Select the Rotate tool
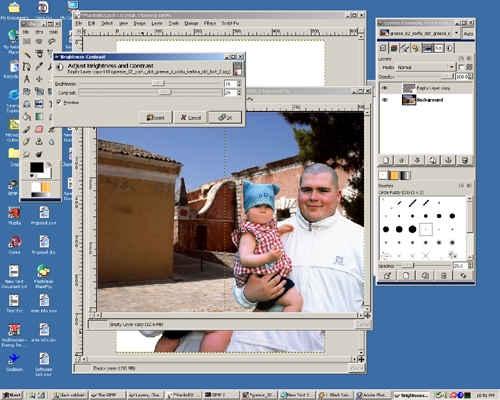 [x=27, y=91]
